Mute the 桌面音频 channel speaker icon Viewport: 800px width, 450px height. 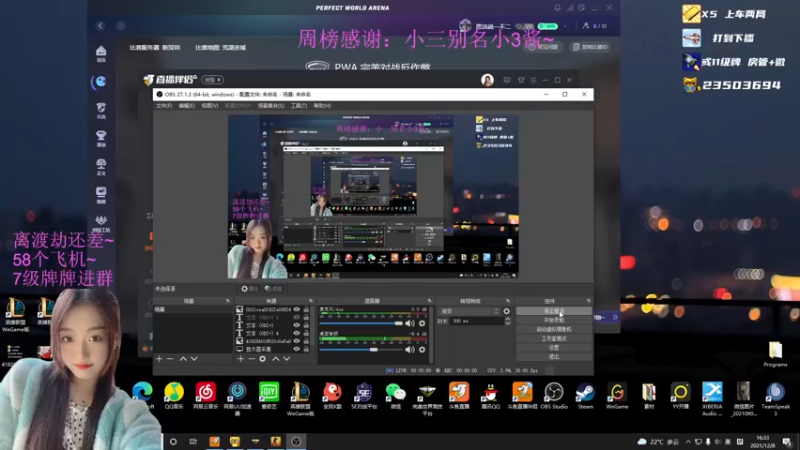[x=409, y=349]
